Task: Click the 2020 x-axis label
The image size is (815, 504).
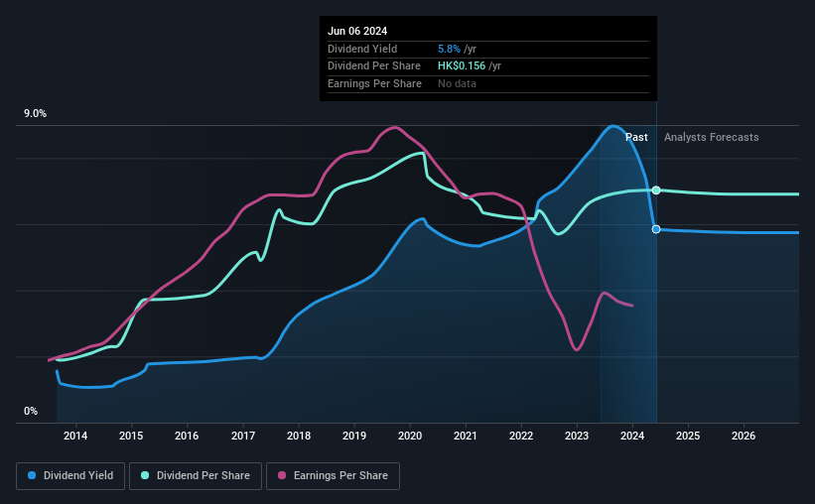Action: point(410,436)
